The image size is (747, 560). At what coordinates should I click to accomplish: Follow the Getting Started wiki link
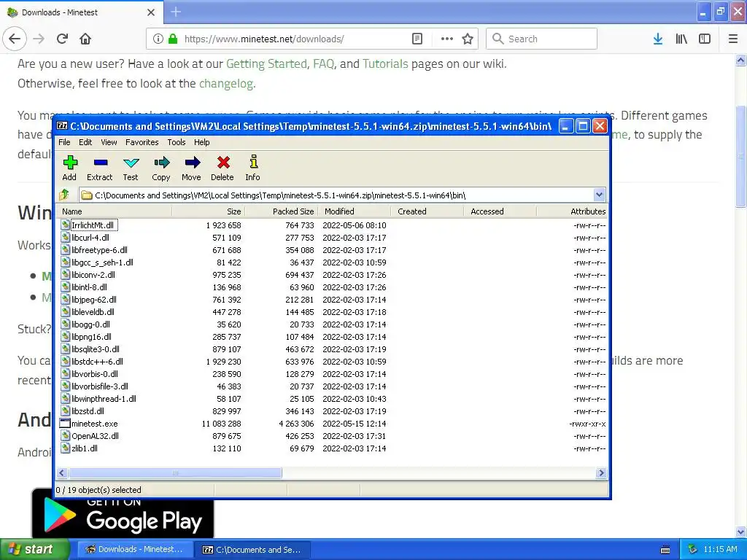266,64
